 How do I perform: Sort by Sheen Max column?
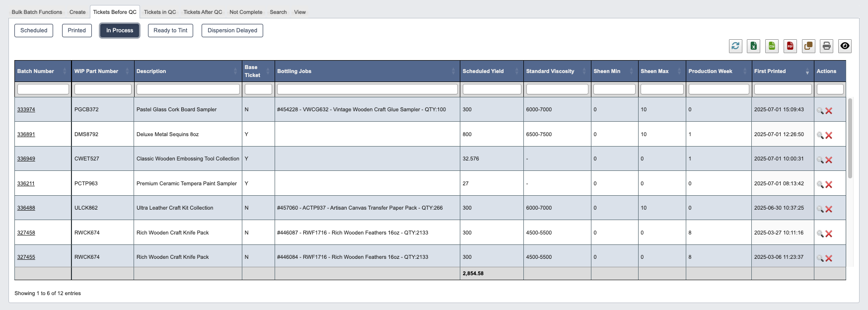click(x=662, y=71)
